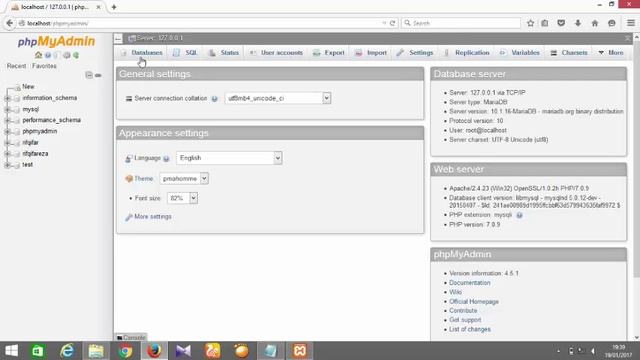Open the Import tab
Screen dimensions: 640x360
click(371, 53)
